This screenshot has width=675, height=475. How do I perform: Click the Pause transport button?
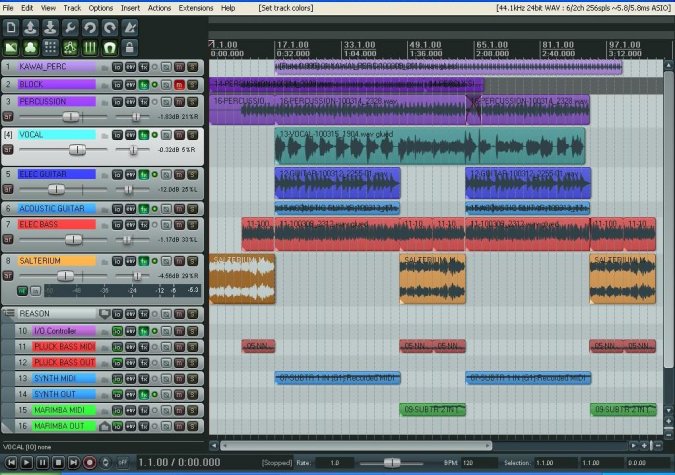42,463
